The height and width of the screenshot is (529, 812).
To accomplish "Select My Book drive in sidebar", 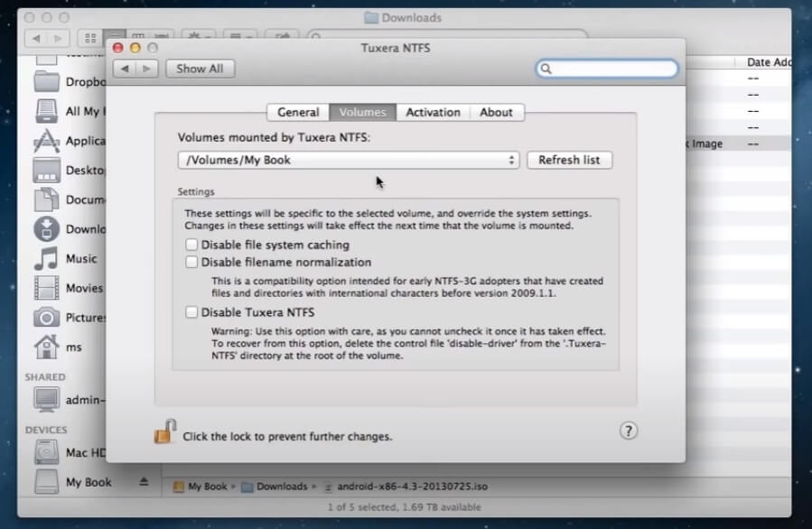I will pos(73,482).
